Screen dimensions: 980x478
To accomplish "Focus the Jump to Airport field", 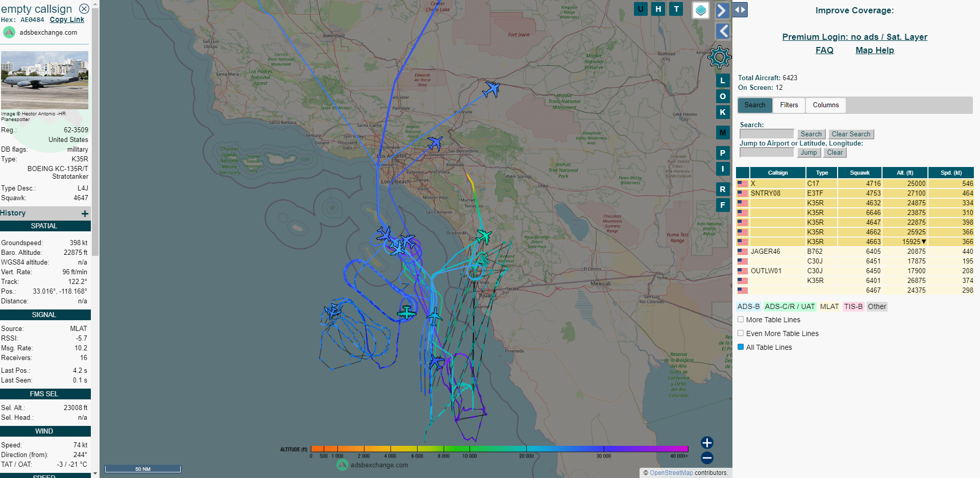I will (x=767, y=152).
